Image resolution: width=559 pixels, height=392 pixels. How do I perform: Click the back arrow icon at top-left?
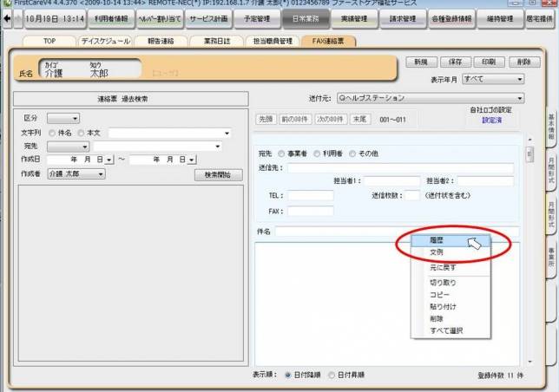pos(7,18)
